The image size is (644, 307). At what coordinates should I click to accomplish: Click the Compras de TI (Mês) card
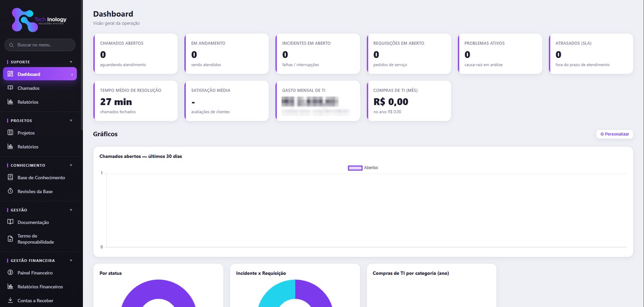click(408, 101)
